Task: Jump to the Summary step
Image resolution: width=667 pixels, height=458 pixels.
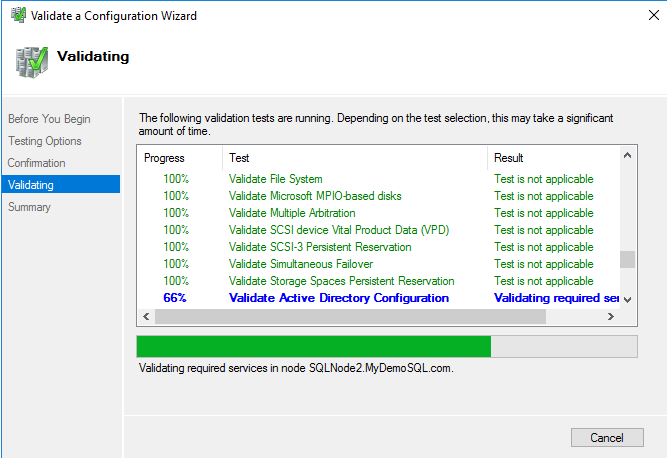Action: coord(29,207)
